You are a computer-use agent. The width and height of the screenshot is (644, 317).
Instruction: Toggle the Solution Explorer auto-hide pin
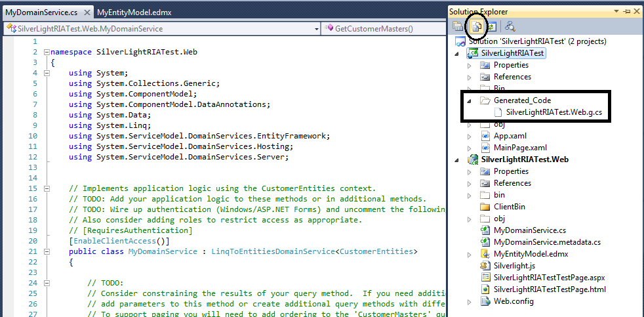[627, 12]
